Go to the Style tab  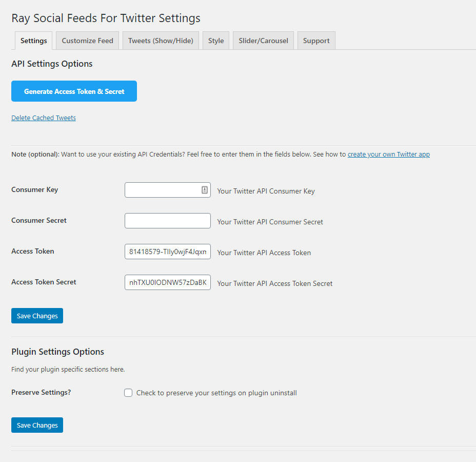click(216, 41)
